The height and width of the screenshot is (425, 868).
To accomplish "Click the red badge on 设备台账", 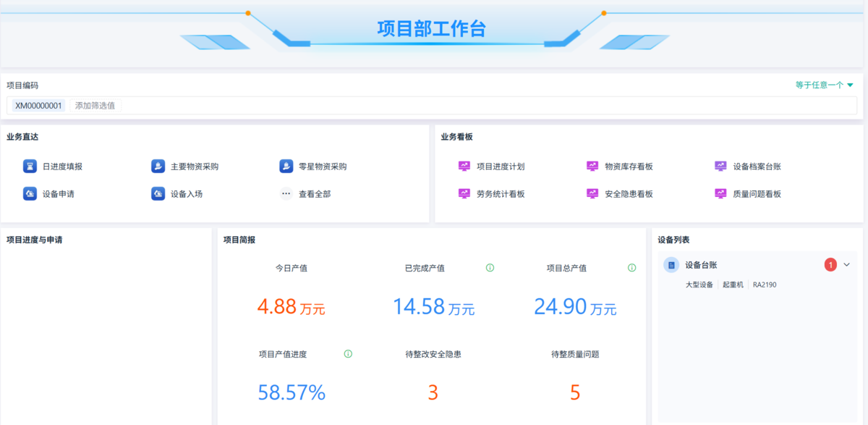I will pos(830,265).
